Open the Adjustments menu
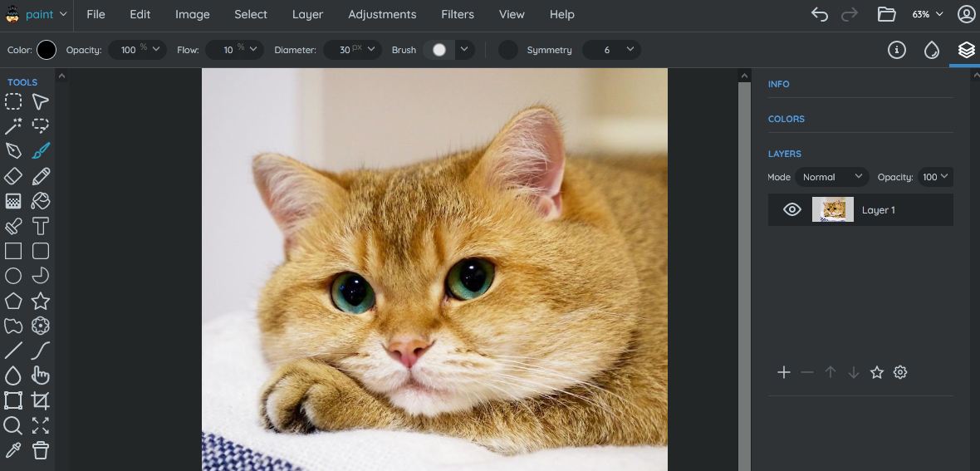This screenshot has width=980, height=471. tap(382, 14)
